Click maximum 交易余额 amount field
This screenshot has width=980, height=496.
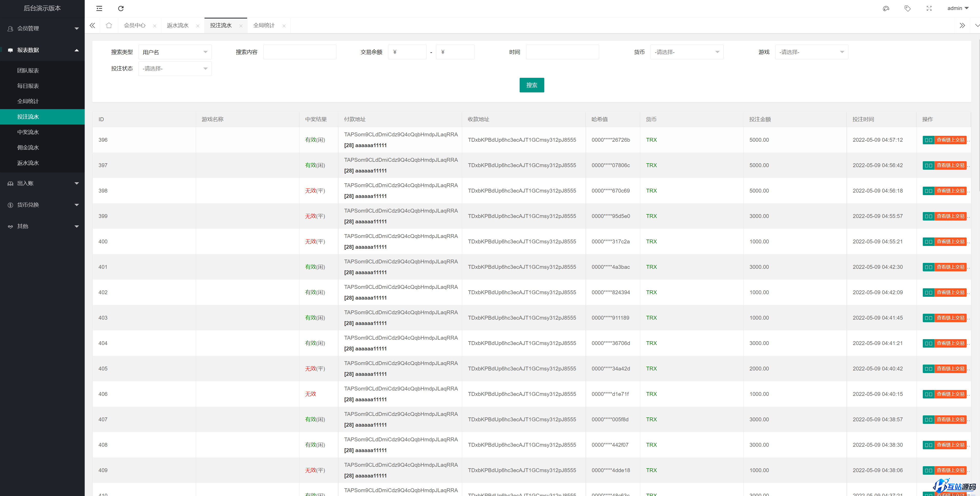coord(455,52)
